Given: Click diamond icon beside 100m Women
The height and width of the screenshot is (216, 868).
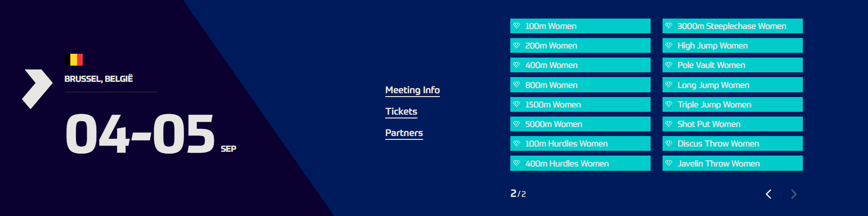Looking at the screenshot, I should click(517, 26).
